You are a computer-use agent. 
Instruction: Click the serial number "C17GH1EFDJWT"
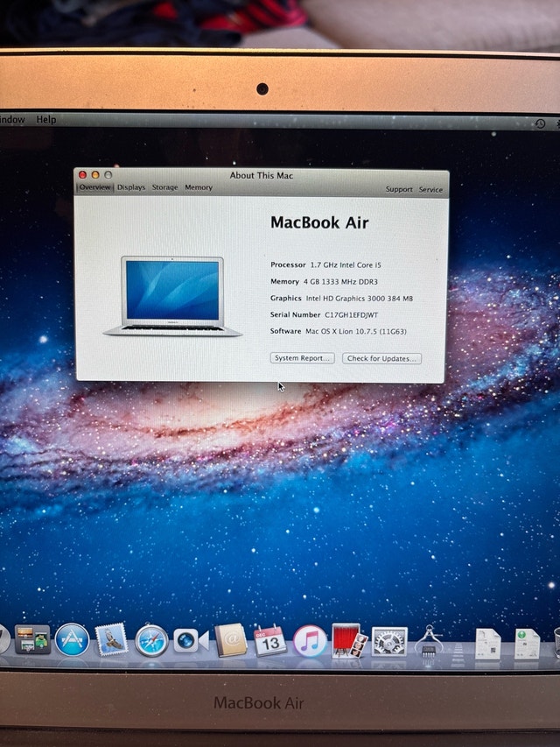[352, 315]
